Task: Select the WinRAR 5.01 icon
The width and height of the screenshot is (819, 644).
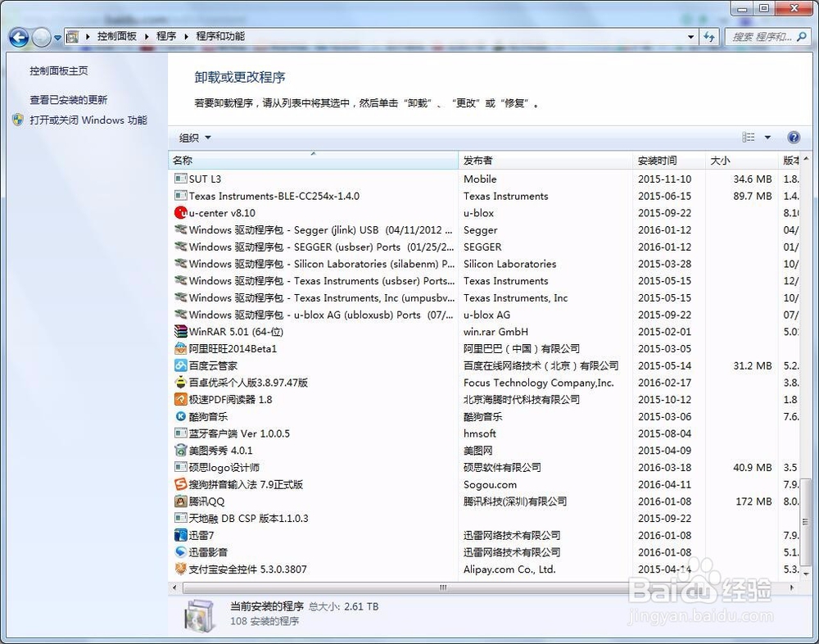Action: tap(180, 331)
